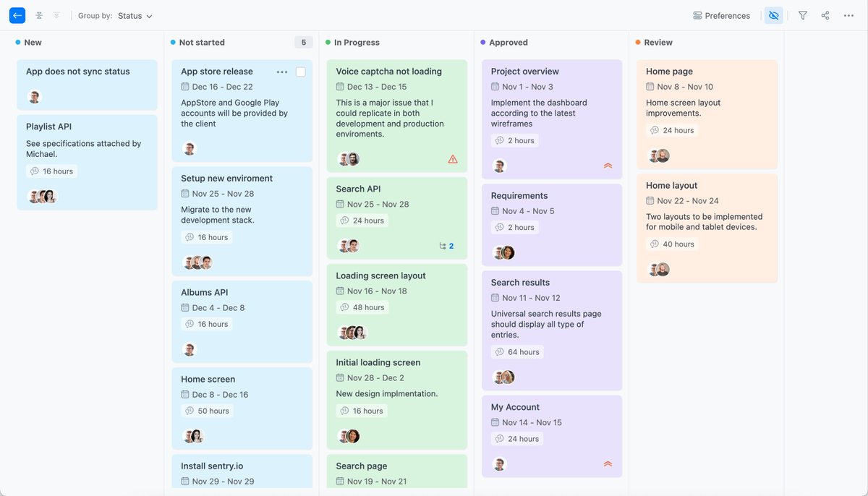Open the more options ellipsis in the toolbar

pos(848,15)
